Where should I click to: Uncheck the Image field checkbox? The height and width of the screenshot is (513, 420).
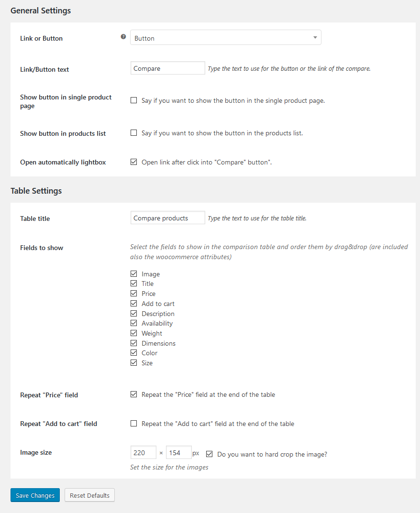click(134, 274)
